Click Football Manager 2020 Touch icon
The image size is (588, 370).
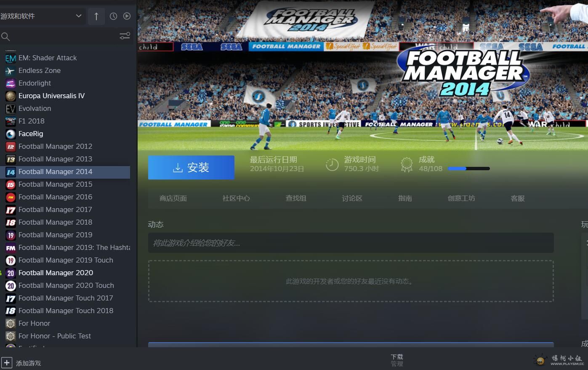click(11, 285)
